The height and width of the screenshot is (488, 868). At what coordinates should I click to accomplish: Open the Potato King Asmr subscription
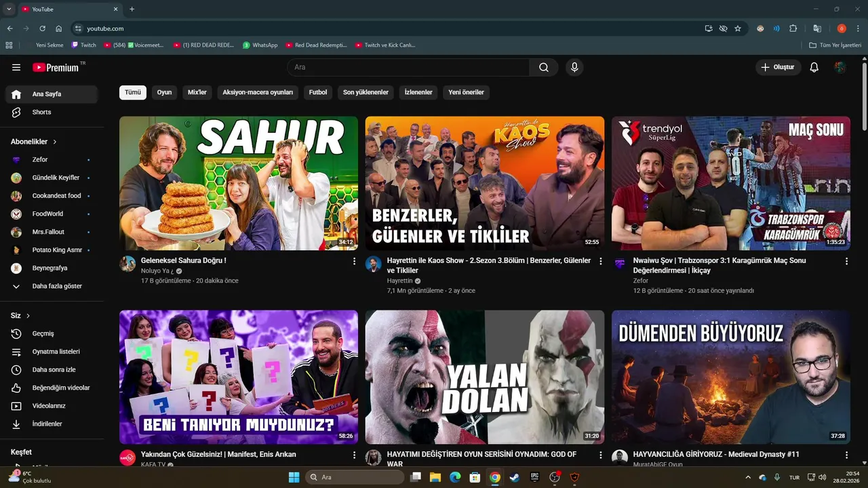[52, 250]
